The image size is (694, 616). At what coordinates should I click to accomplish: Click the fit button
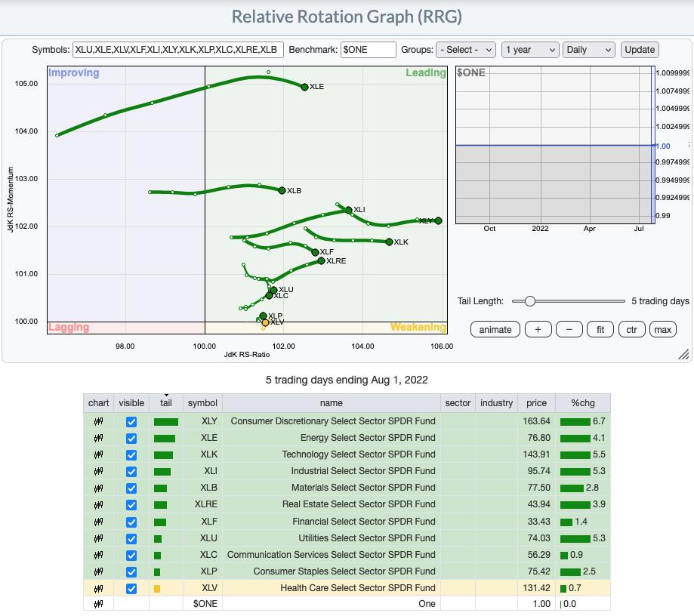coord(600,330)
